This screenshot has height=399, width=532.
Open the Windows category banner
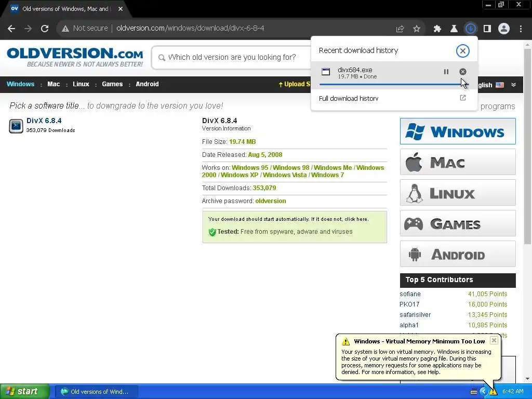coord(458,131)
